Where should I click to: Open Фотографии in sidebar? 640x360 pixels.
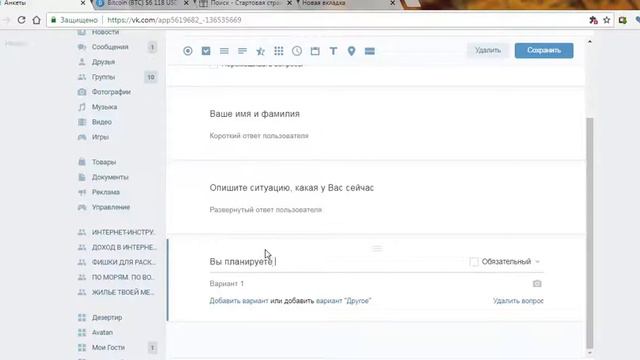tap(111, 92)
